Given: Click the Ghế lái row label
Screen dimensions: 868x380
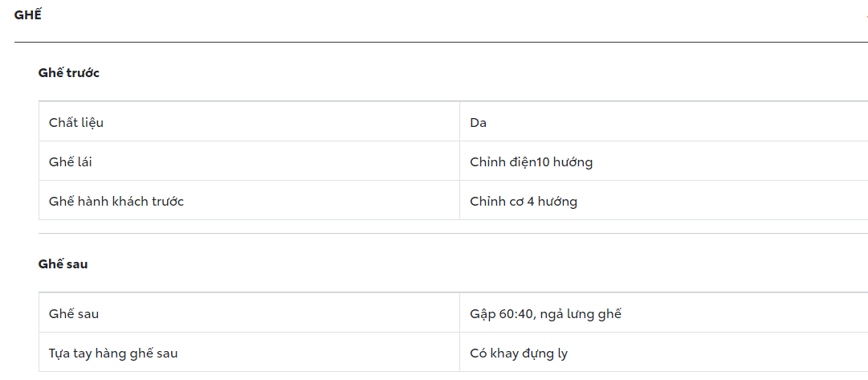Looking at the screenshot, I should click(x=70, y=162).
